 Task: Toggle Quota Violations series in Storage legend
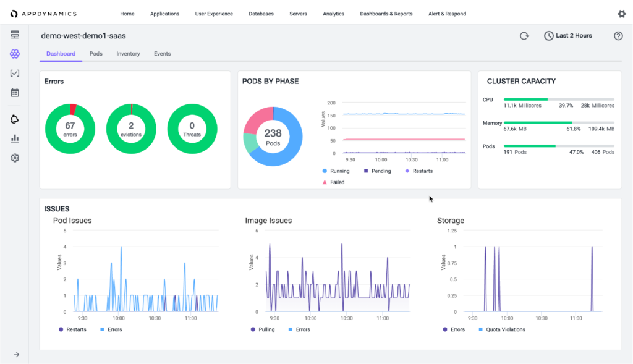pos(503,329)
